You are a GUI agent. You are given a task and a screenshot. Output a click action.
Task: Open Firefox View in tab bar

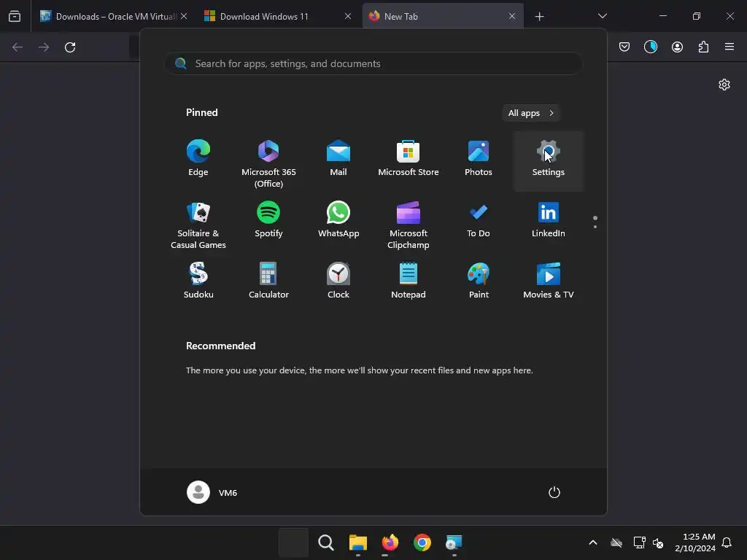coord(15,16)
